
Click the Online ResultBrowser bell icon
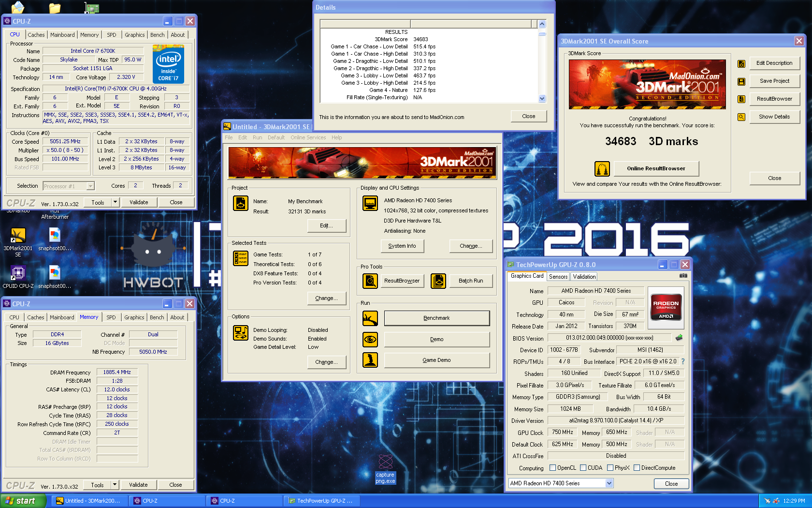tap(602, 169)
